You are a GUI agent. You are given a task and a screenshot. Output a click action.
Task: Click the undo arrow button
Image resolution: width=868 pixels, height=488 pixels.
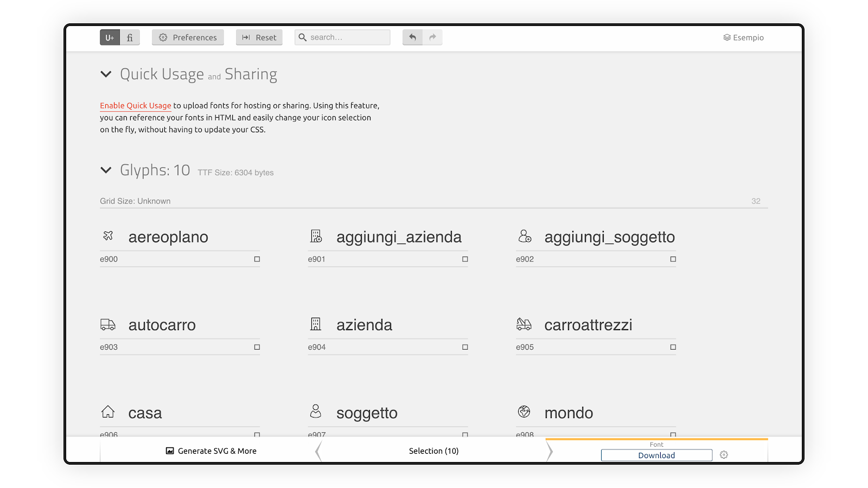coord(412,37)
